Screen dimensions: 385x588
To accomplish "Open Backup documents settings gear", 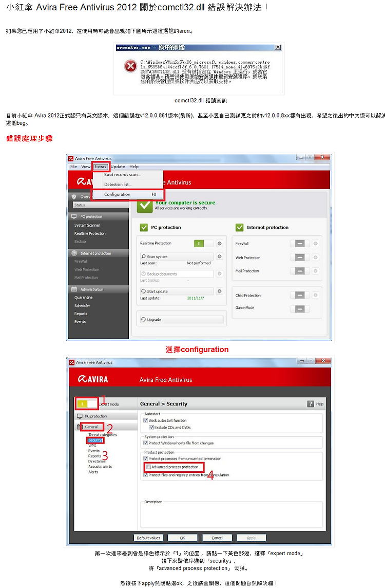I will pos(220,274).
